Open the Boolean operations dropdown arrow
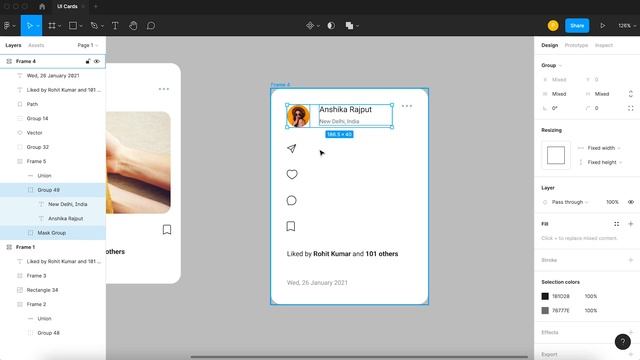The image size is (640, 360). 358,26
